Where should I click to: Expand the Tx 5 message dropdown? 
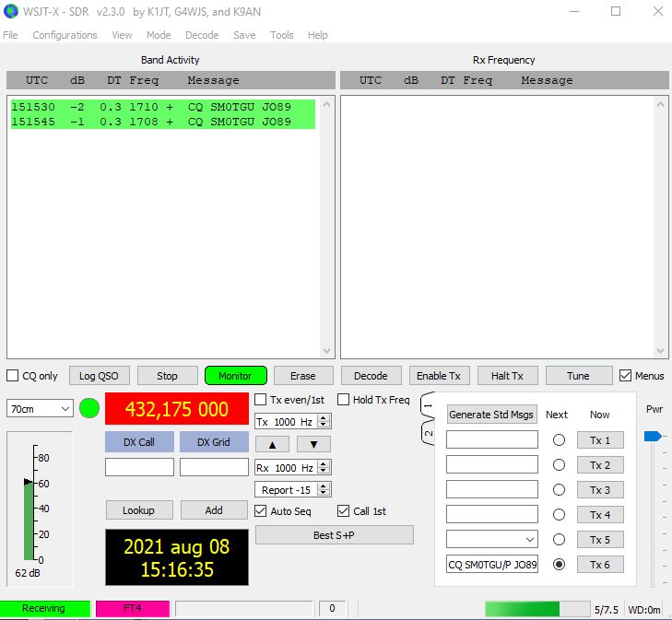pos(530,539)
